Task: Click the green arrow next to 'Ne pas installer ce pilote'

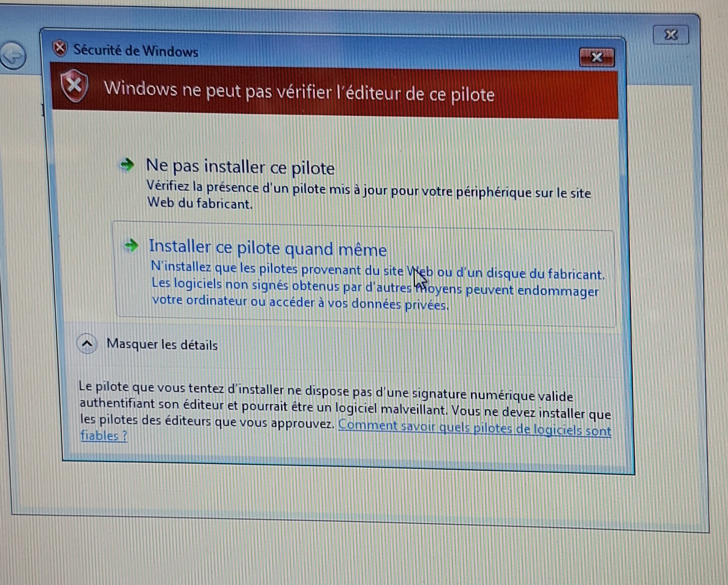Action: (127, 164)
